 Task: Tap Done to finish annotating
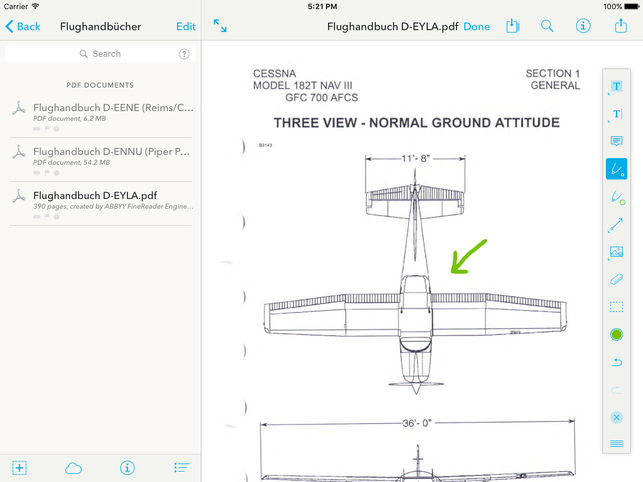pyautogui.click(x=477, y=27)
